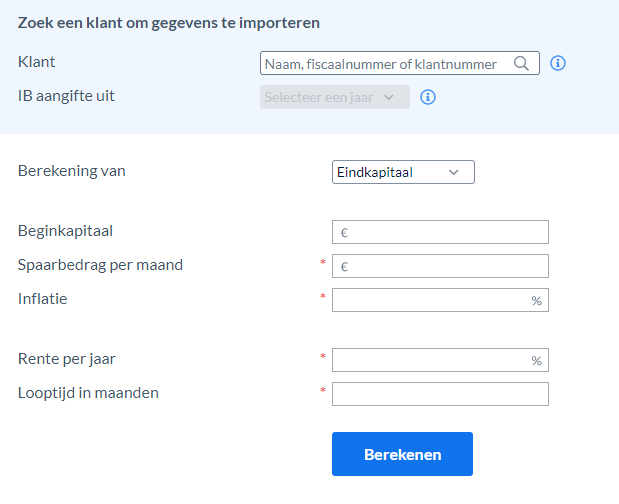Click the Zoek een klant heading
This screenshot has height=504, width=619.
coord(169,23)
